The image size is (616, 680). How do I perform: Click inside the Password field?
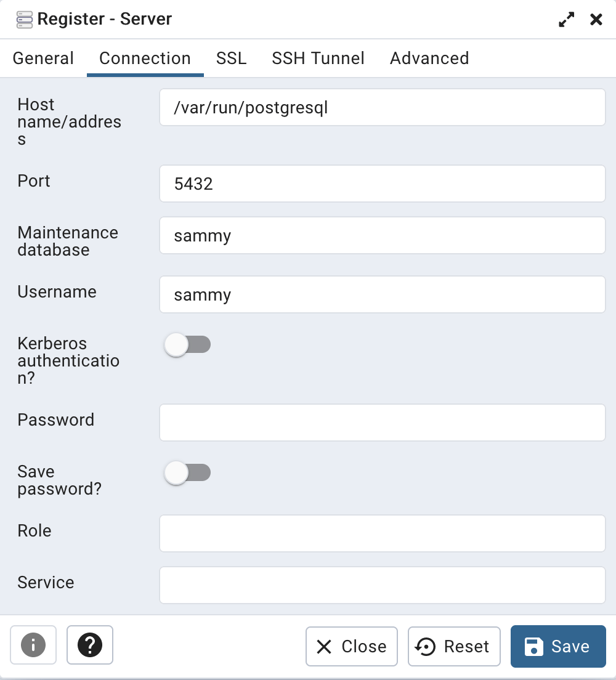coord(382,423)
